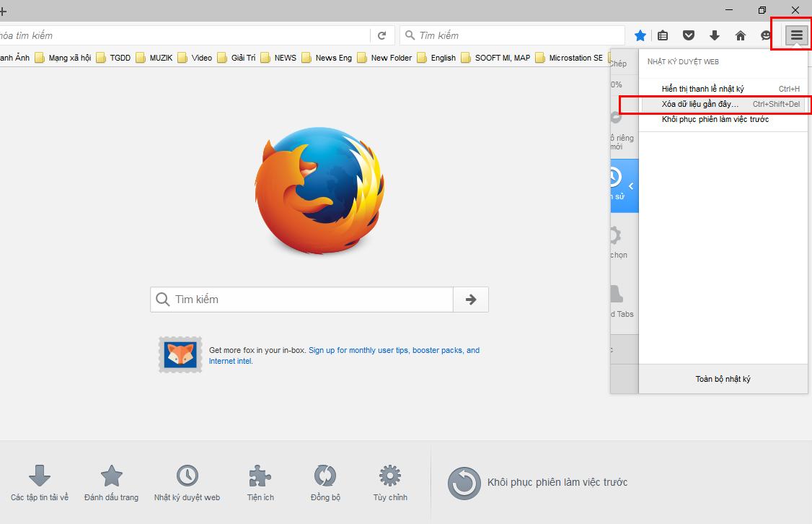Open Giải Trí bookmark folder
Viewport: 812px width, 524px height.
point(237,58)
